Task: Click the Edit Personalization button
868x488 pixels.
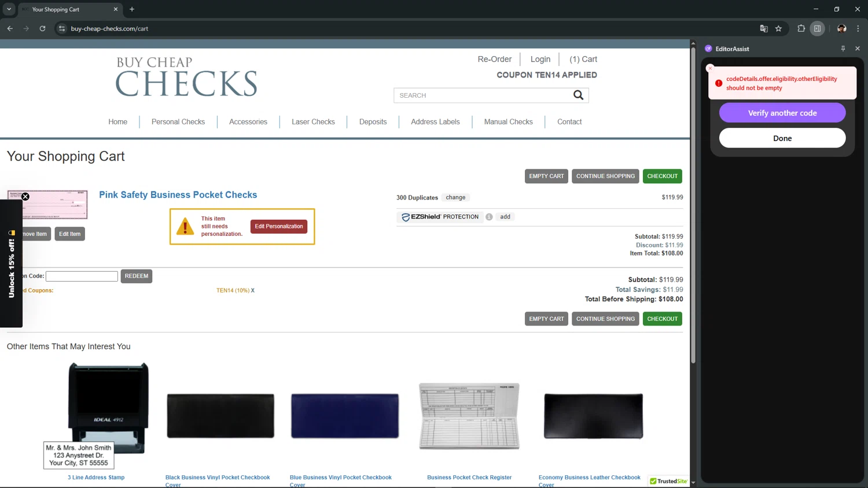Action: [x=279, y=226]
